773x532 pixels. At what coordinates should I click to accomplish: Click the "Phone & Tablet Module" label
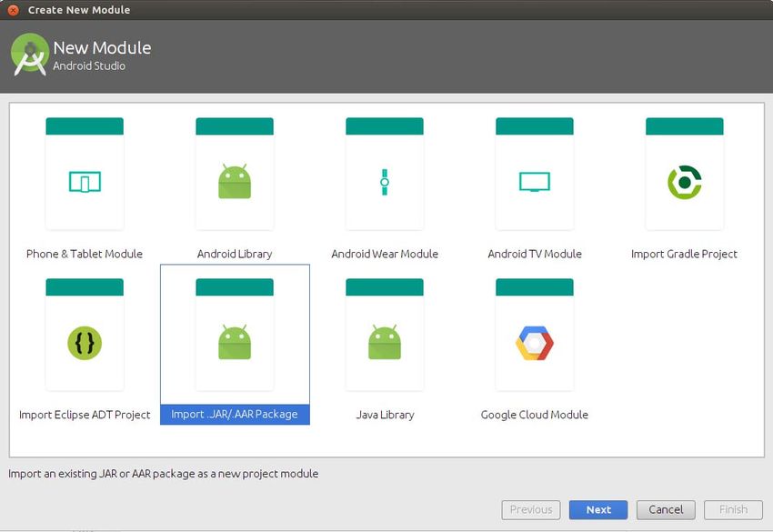(x=85, y=254)
